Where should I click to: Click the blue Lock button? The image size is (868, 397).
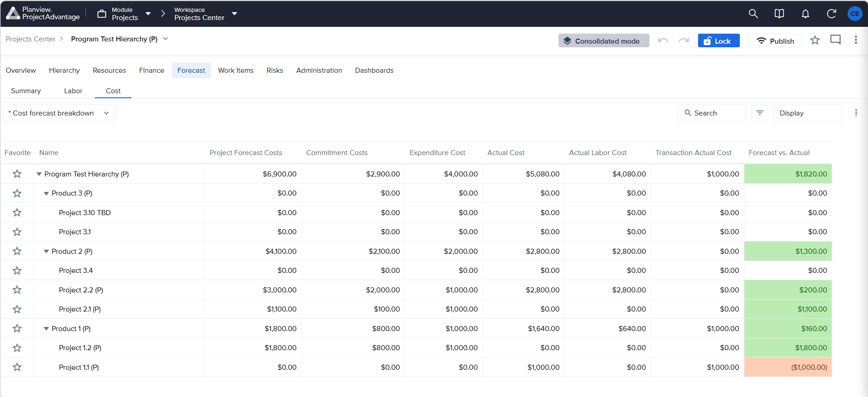tap(718, 41)
